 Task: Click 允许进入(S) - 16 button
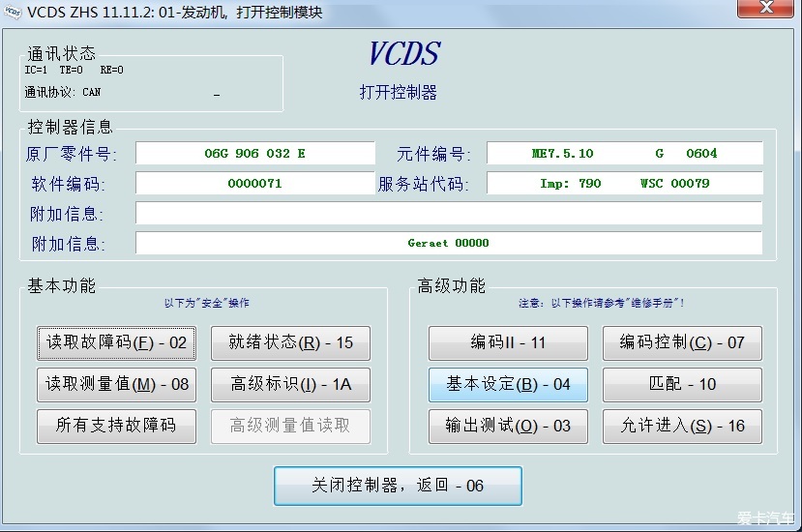(x=682, y=427)
